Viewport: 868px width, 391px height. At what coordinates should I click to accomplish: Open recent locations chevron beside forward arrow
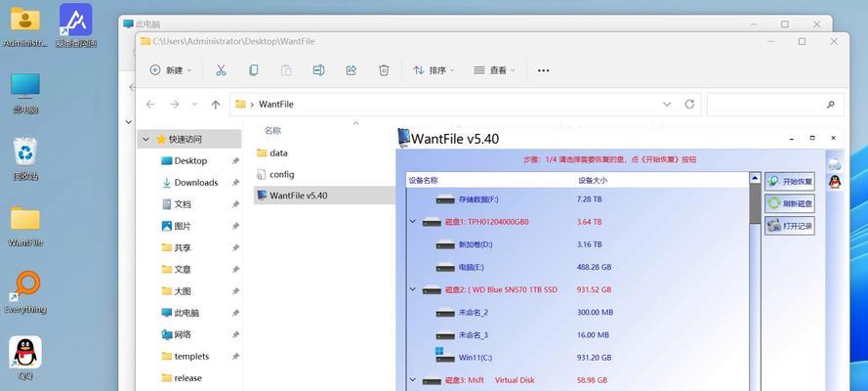point(194,105)
